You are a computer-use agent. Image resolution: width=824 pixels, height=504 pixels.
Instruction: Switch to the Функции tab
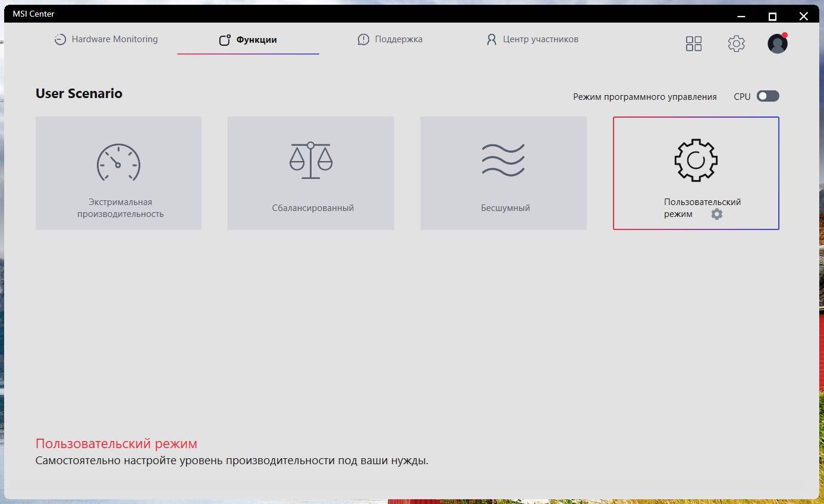point(248,40)
